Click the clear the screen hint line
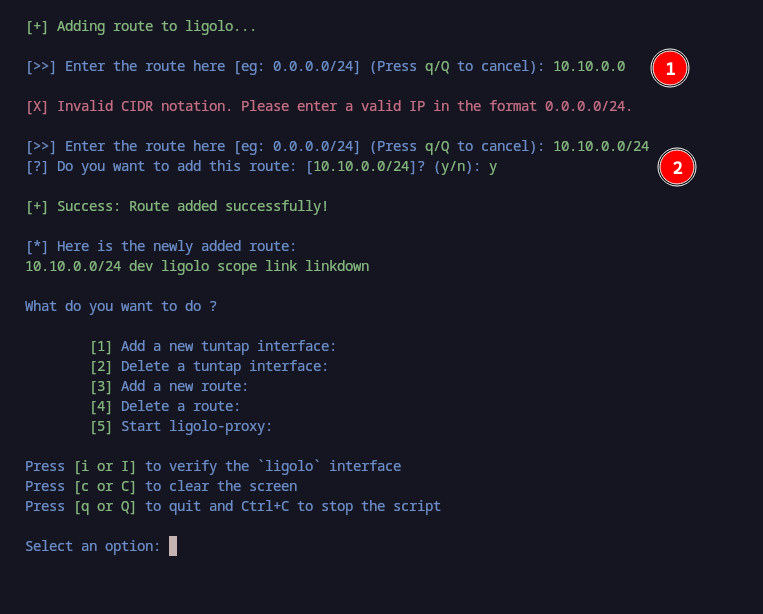 coord(161,486)
